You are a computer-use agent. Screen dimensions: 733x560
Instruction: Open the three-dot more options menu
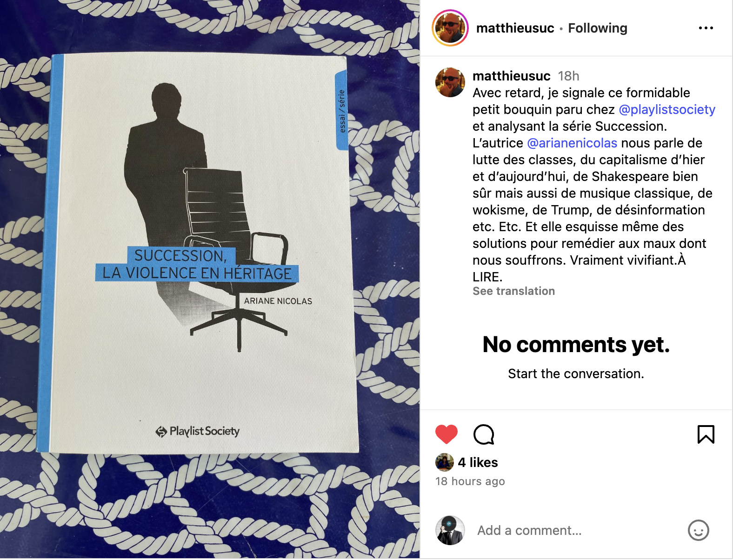tap(706, 28)
